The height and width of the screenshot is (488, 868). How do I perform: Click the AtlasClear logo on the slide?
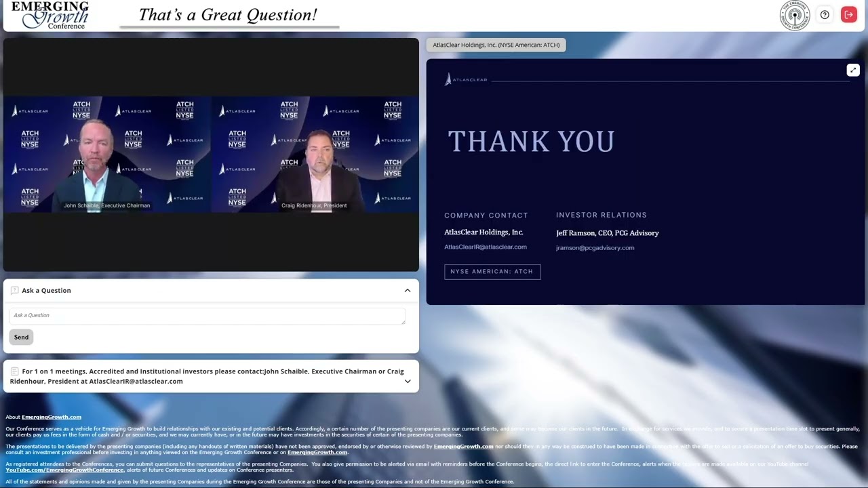point(466,80)
